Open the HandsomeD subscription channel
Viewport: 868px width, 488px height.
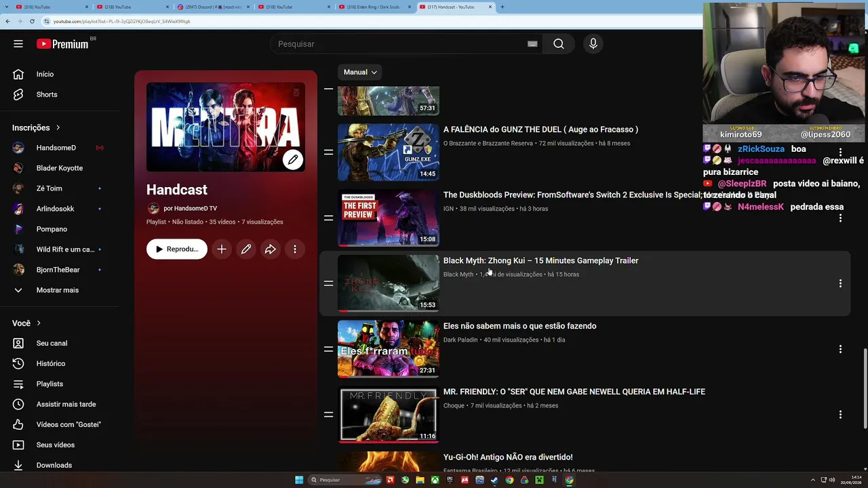(56, 148)
